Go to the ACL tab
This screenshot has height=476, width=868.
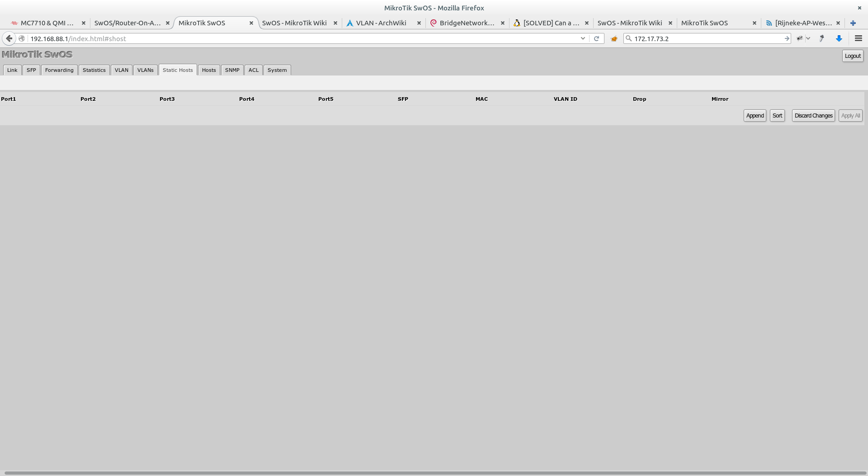254,70
